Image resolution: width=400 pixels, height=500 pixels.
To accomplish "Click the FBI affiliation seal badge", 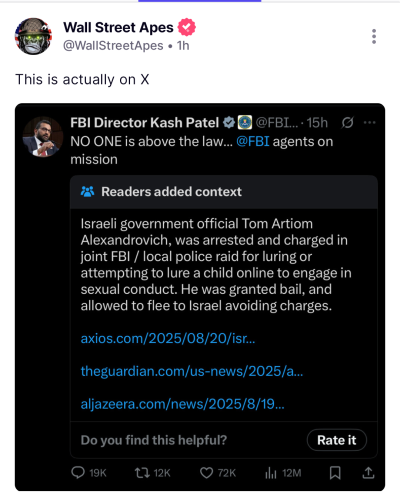I will 245,123.
